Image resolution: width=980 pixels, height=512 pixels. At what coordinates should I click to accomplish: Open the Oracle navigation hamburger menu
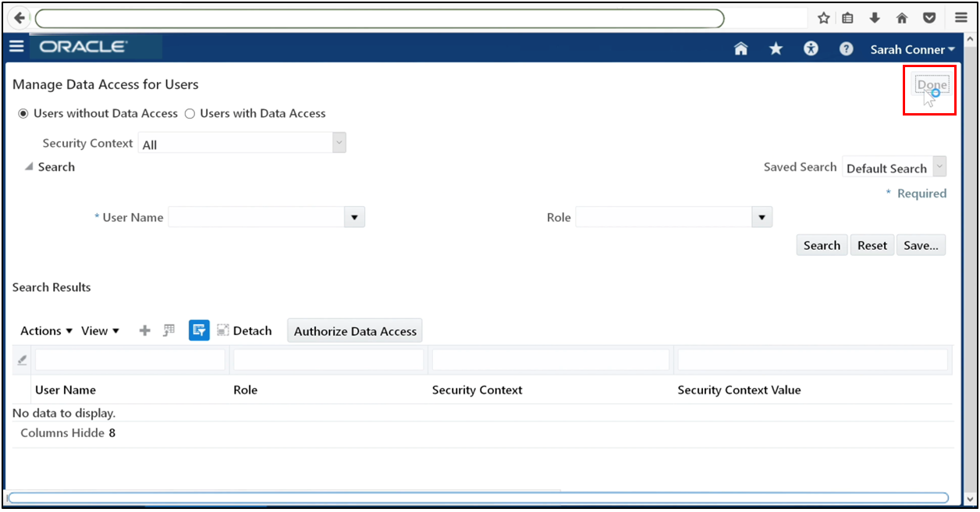click(16, 46)
